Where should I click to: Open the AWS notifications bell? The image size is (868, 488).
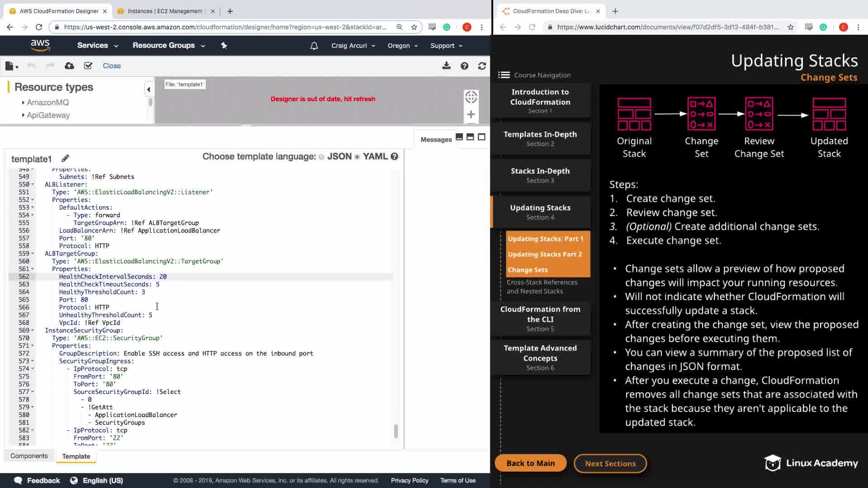click(314, 46)
